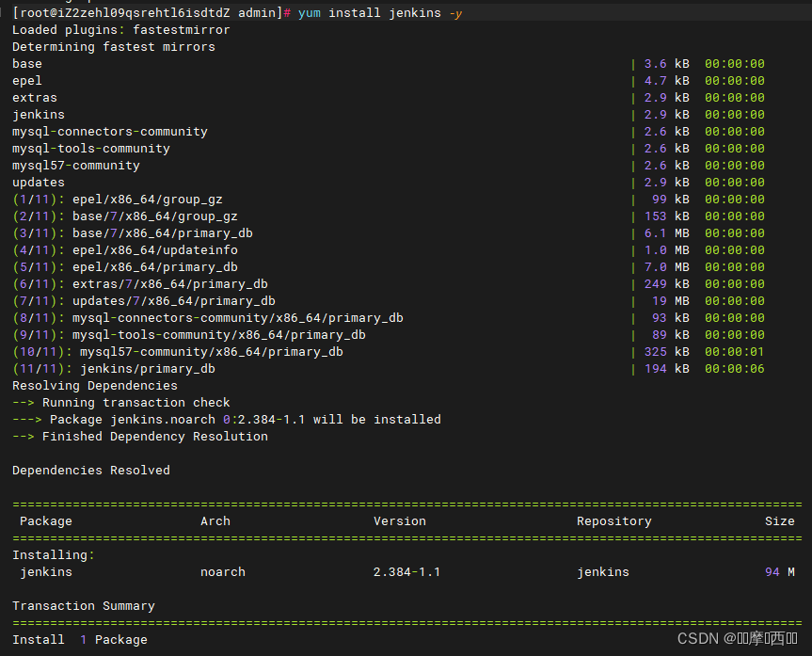Select the 'jenkins' repo metadata line

click(x=389, y=115)
